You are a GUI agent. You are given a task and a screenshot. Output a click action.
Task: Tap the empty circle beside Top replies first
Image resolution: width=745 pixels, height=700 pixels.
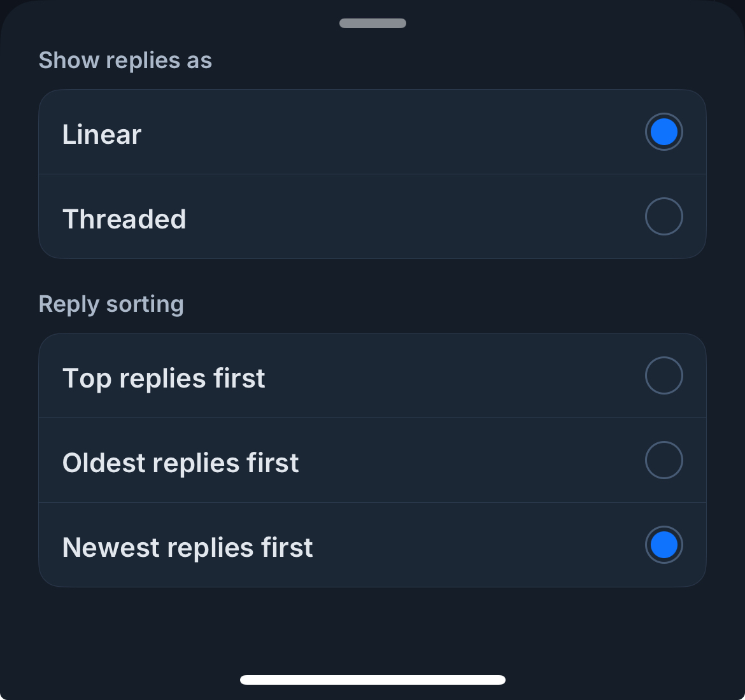click(x=663, y=376)
